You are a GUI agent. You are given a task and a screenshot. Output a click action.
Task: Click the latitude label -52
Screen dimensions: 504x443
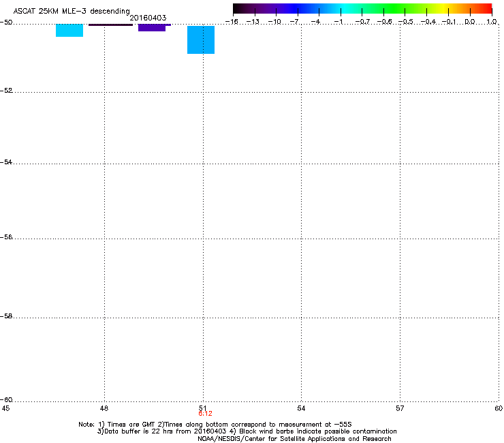6,91
